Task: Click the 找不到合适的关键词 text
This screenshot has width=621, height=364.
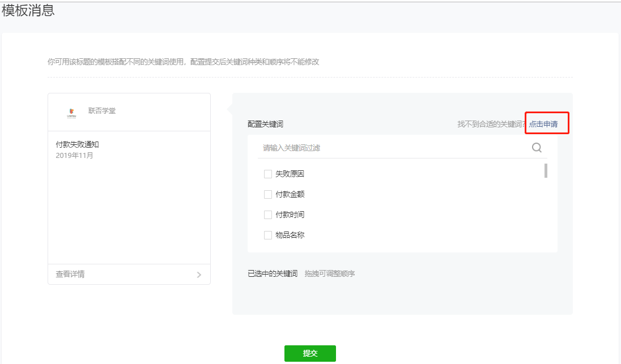Action: (x=491, y=124)
